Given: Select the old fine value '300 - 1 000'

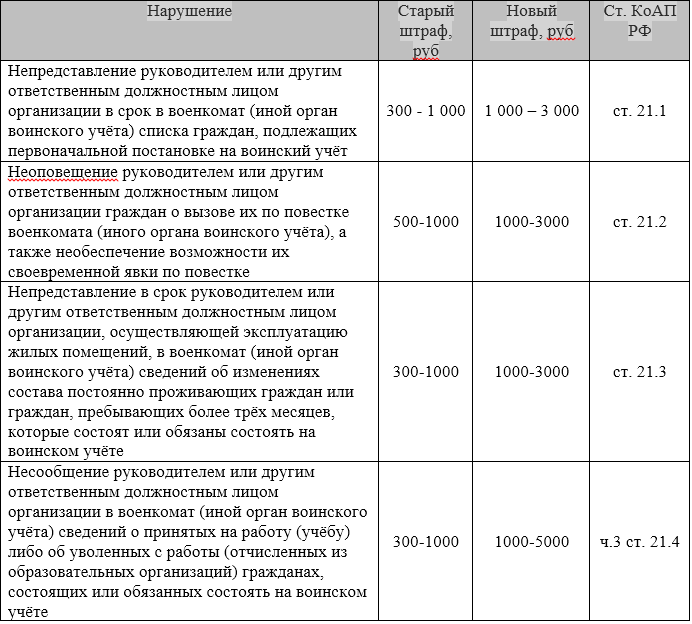Looking at the screenshot, I should point(425,110).
